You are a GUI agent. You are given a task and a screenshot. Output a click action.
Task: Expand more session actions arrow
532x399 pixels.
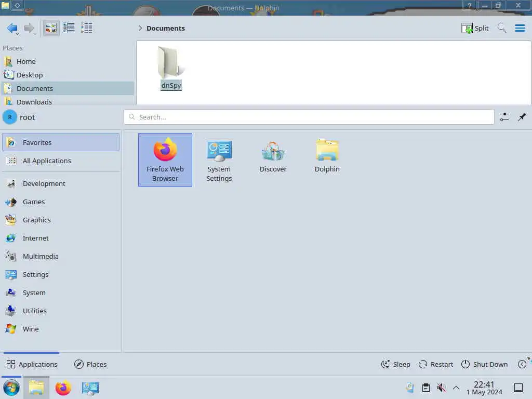tap(522, 364)
